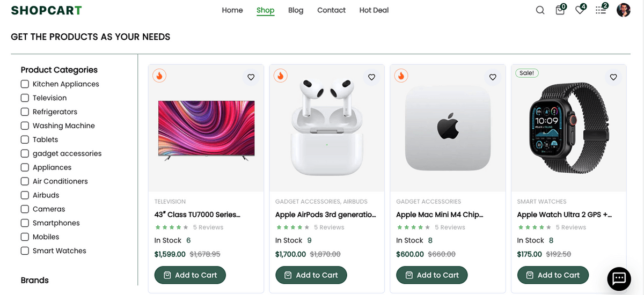Check the Kitchen Appliances category
This screenshot has width=644, height=295.
(25, 84)
